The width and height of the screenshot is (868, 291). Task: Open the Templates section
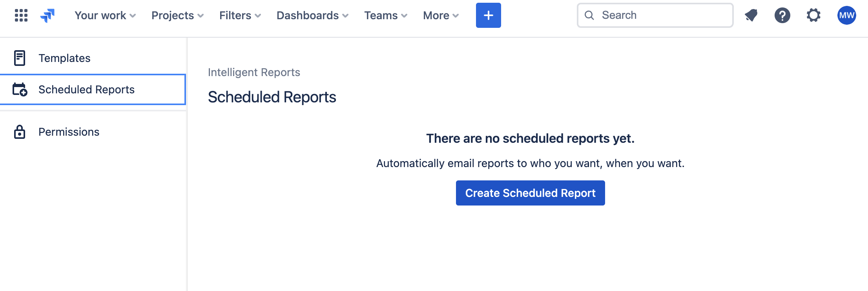click(64, 58)
